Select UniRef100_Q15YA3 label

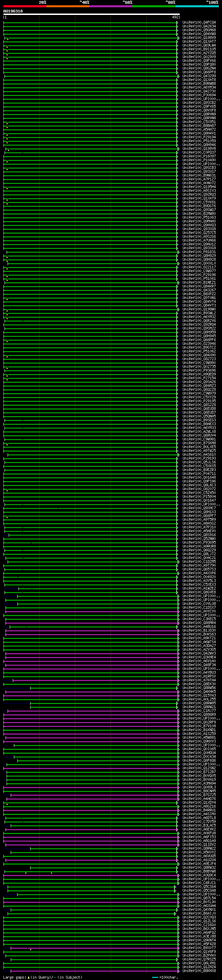(199, 695)
